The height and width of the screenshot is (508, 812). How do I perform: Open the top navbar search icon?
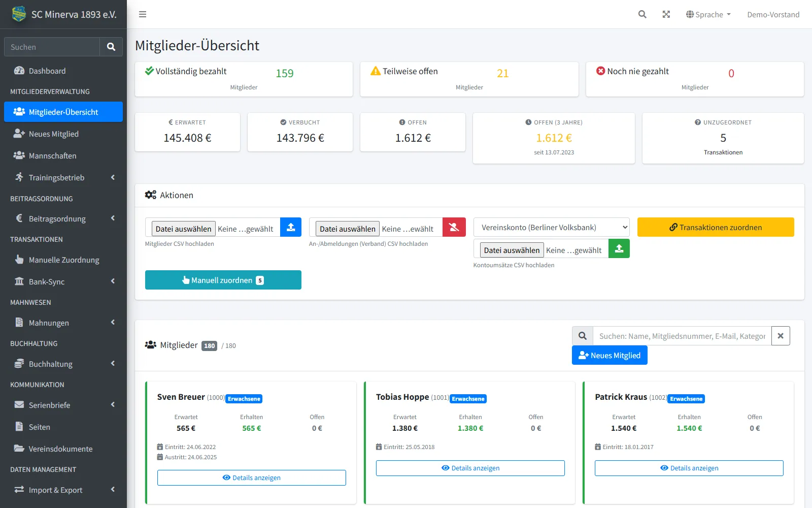pos(642,14)
